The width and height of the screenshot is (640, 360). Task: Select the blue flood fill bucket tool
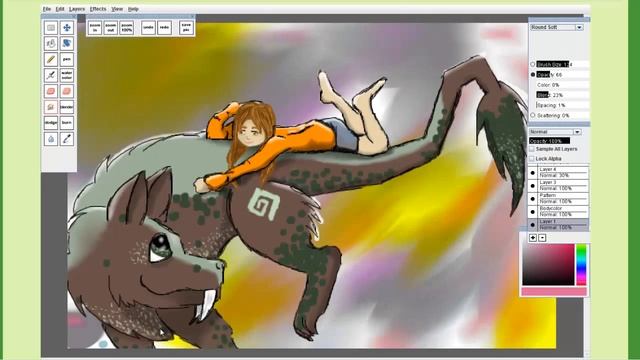coord(67,43)
